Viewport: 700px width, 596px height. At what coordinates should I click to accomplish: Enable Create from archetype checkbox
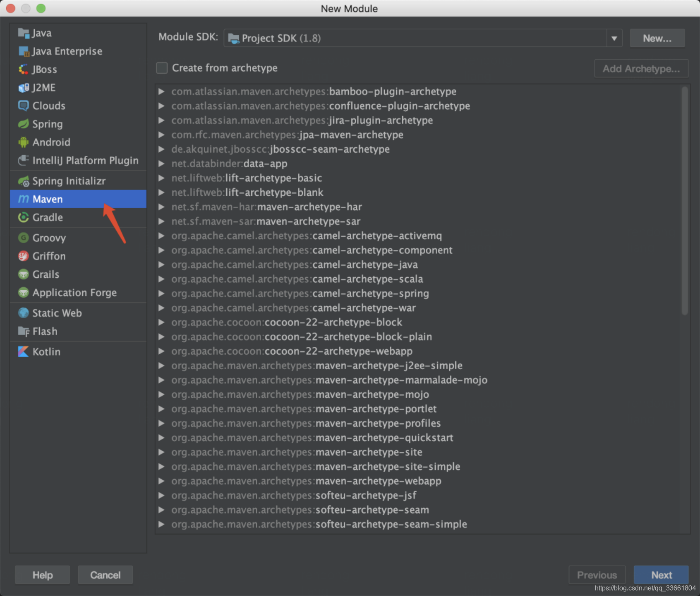[x=162, y=68]
